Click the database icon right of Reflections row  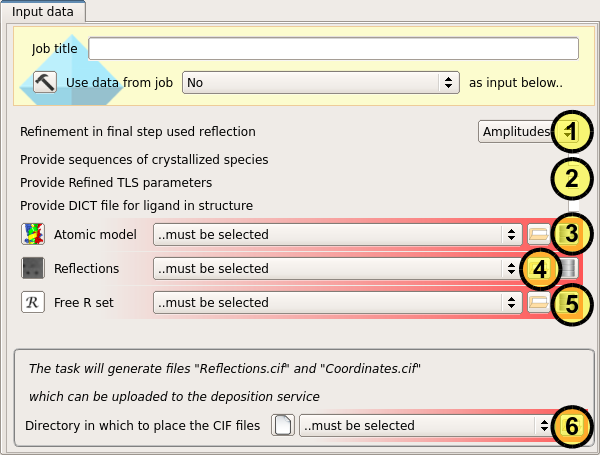click(568, 268)
